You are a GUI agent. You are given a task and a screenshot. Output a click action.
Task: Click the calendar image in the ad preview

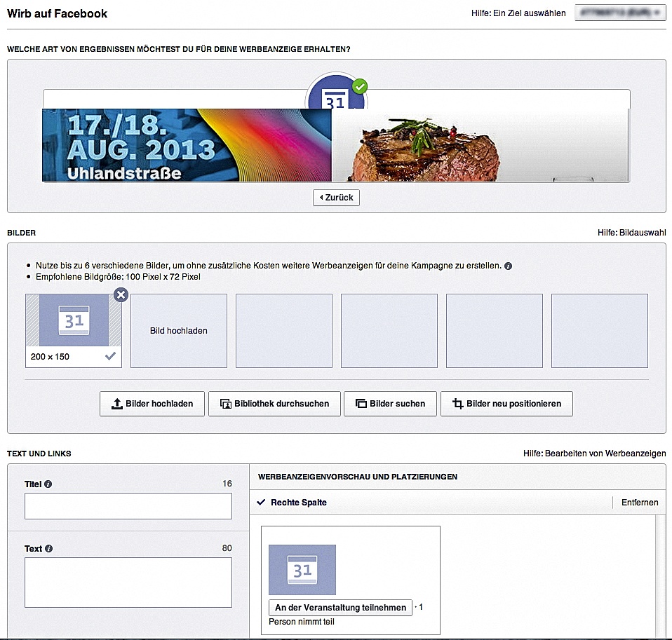pyautogui.click(x=302, y=570)
